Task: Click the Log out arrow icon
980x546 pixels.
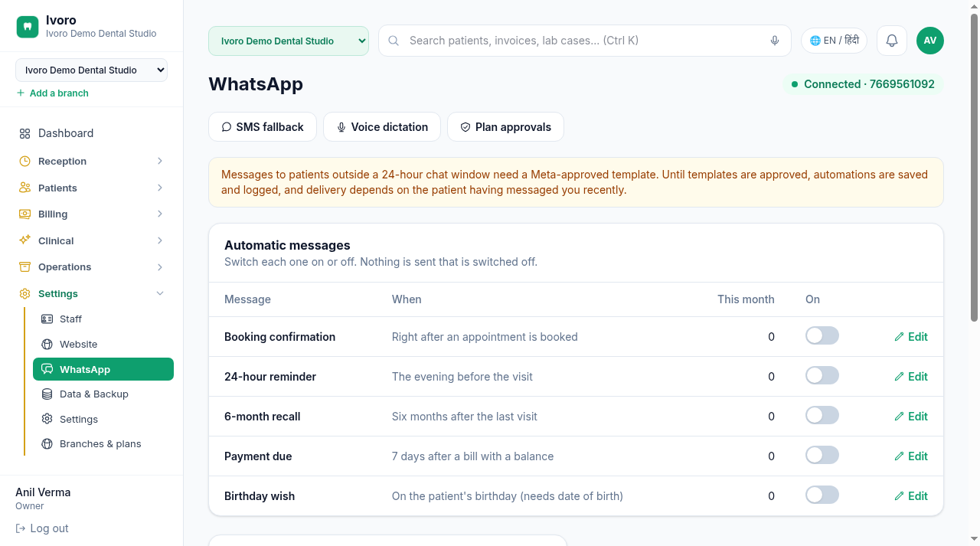Action: pyautogui.click(x=21, y=528)
